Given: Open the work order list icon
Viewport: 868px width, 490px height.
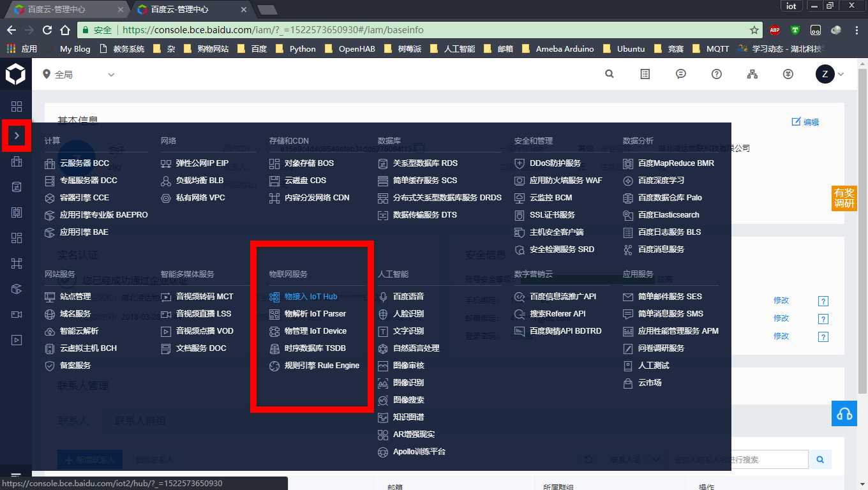Looking at the screenshot, I should click(x=645, y=74).
